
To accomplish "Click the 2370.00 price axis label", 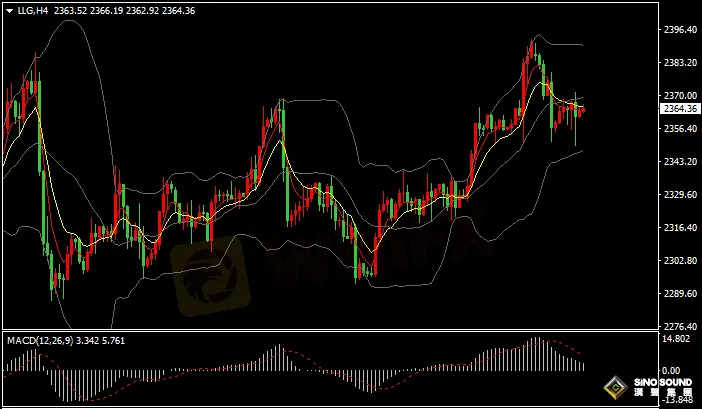I will click(681, 95).
